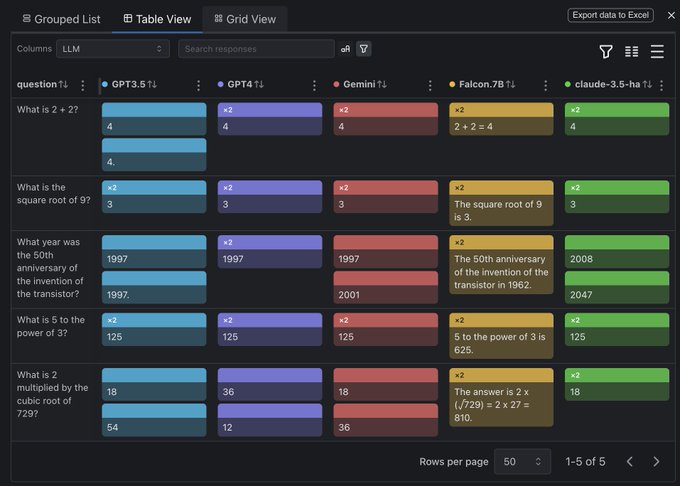The image size is (680, 486).
Task: Click Falcon response about transistor in 1962
Action: coord(501,264)
